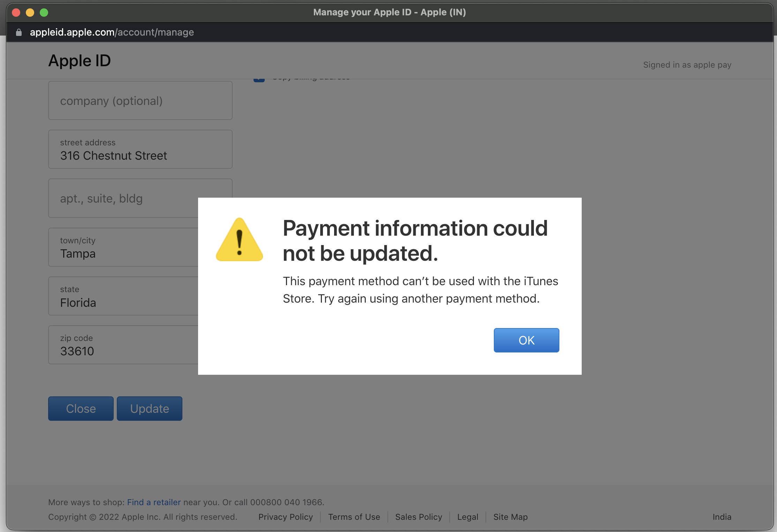Click the town/city field containing Tampa

(x=123, y=248)
